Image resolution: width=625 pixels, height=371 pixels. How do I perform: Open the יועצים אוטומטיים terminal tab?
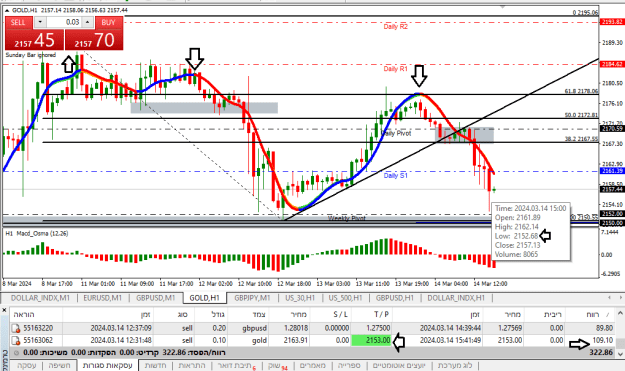[399, 365]
